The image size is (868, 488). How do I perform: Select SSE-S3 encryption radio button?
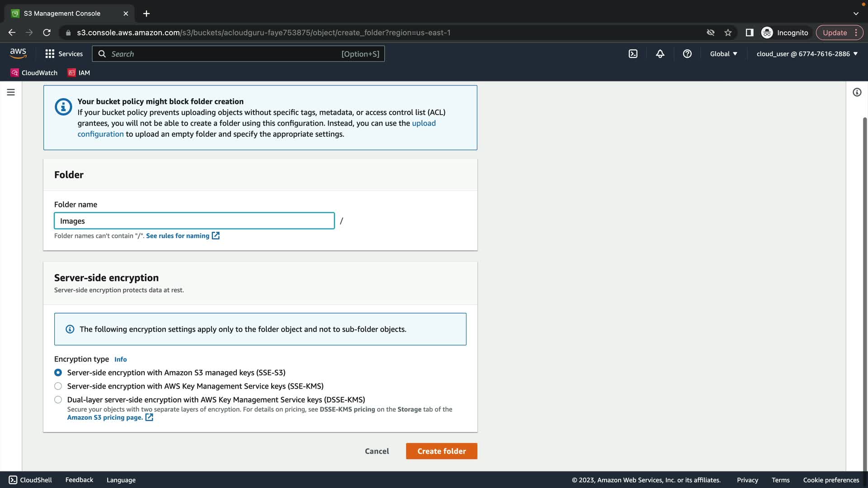pyautogui.click(x=58, y=373)
